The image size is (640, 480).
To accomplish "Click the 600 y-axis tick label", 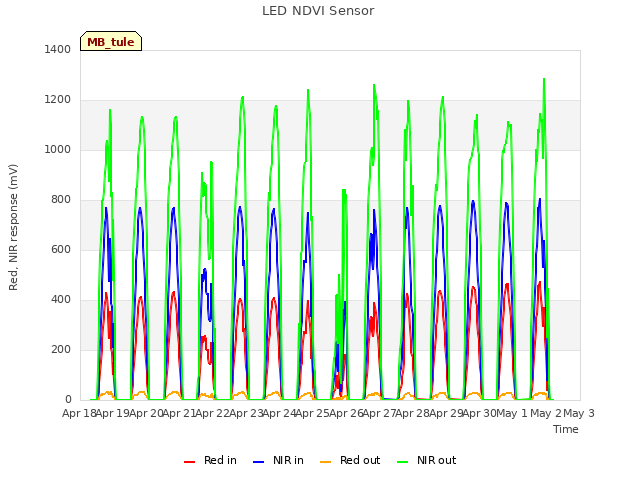I will [61, 249].
